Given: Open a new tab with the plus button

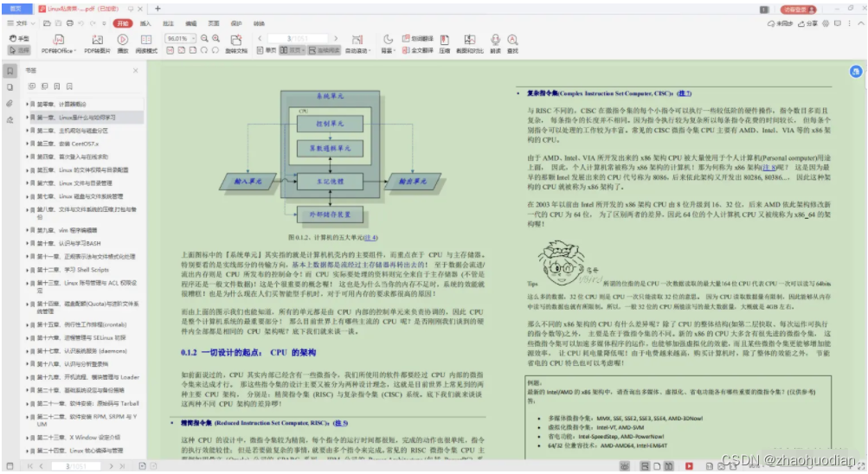Looking at the screenshot, I should [x=158, y=9].
